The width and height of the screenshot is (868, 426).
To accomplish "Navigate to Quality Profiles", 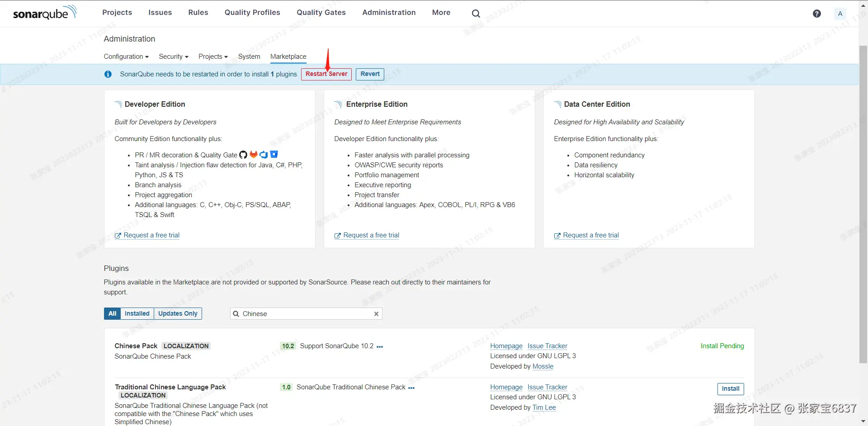I will click(x=252, y=13).
